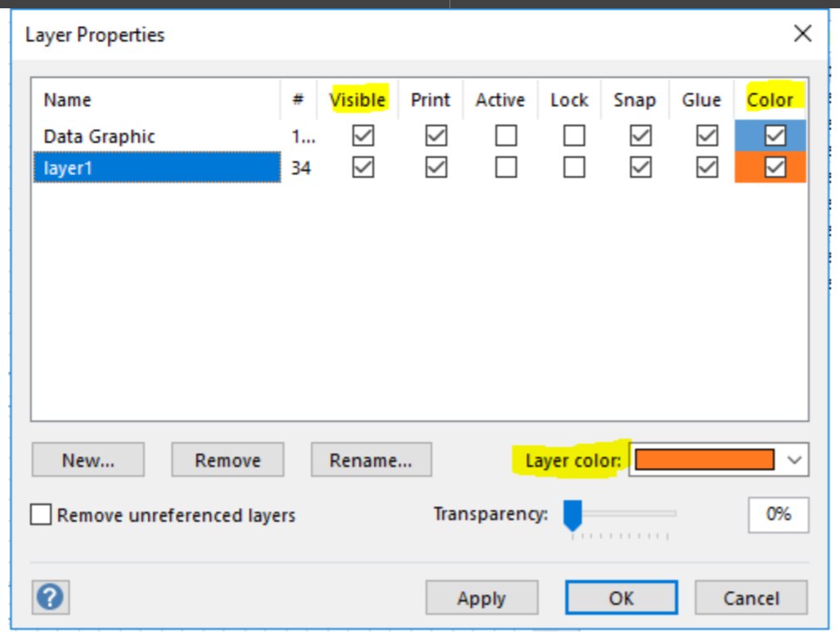This screenshot has width=840, height=633.
Task: Toggle the orange Color checkbox for layer1
Action: (774, 168)
